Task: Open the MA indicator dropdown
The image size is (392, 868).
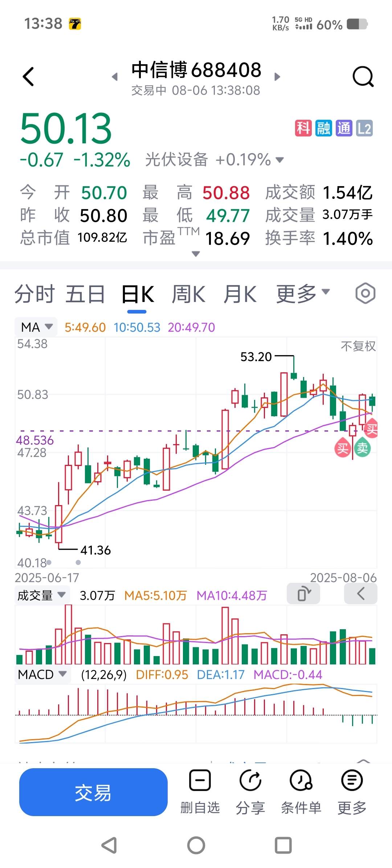Action: (x=36, y=327)
